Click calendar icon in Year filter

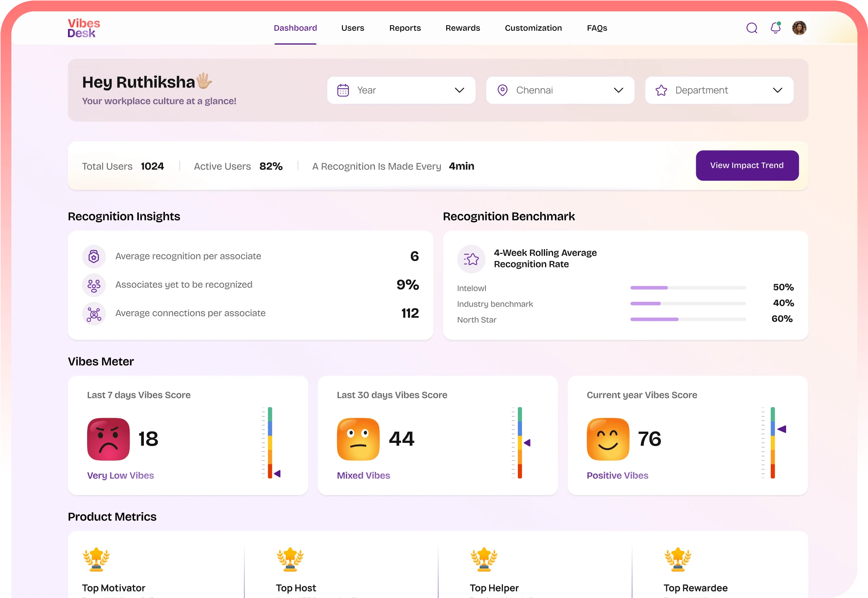343,90
